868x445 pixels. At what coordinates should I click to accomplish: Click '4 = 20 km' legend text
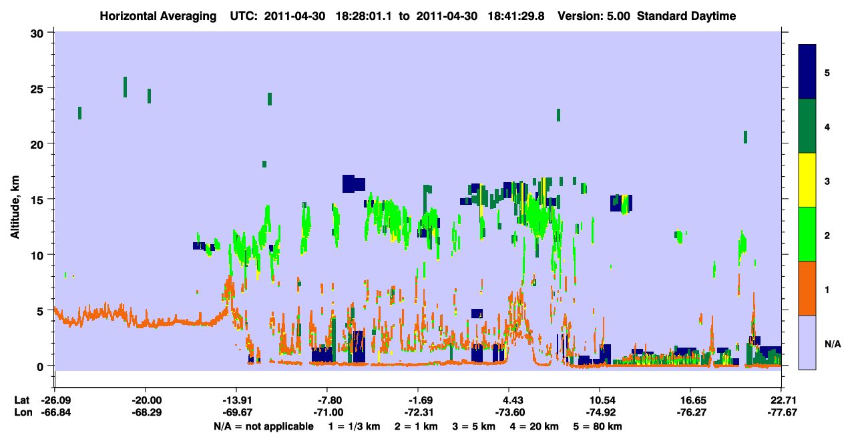click(x=536, y=426)
